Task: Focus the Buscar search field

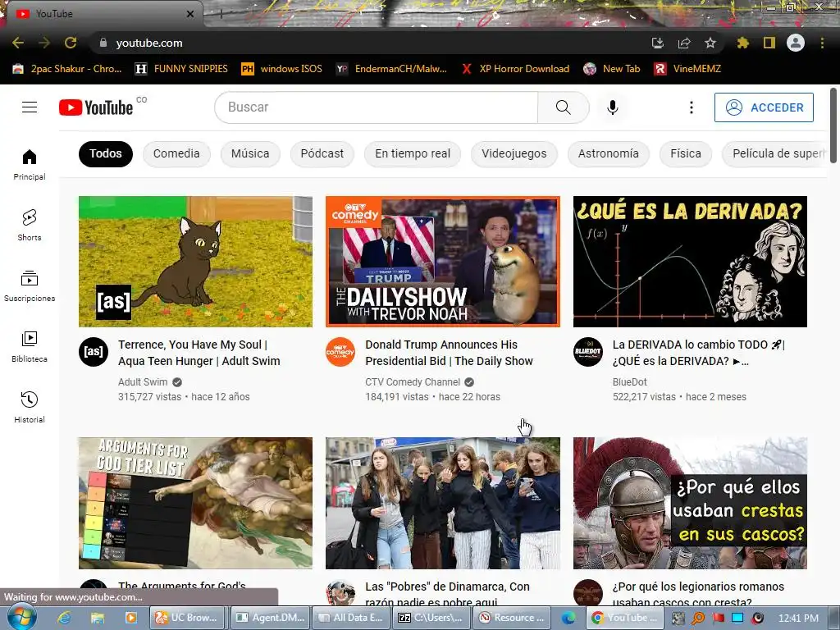Action: pos(377,107)
